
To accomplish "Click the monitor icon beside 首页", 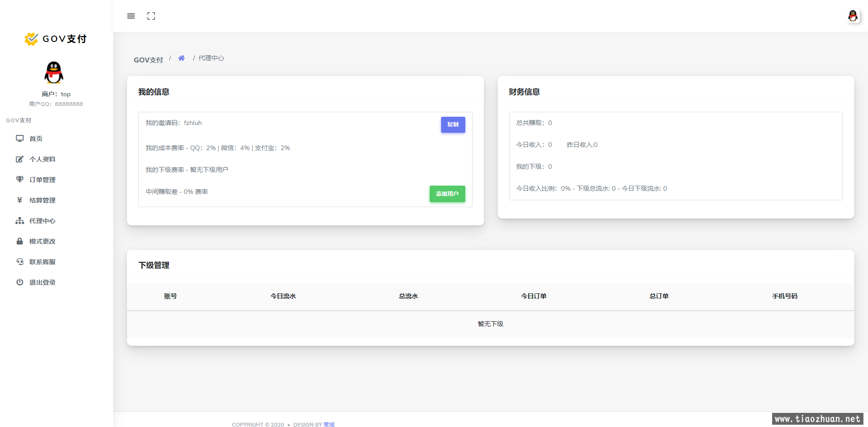I will (20, 138).
